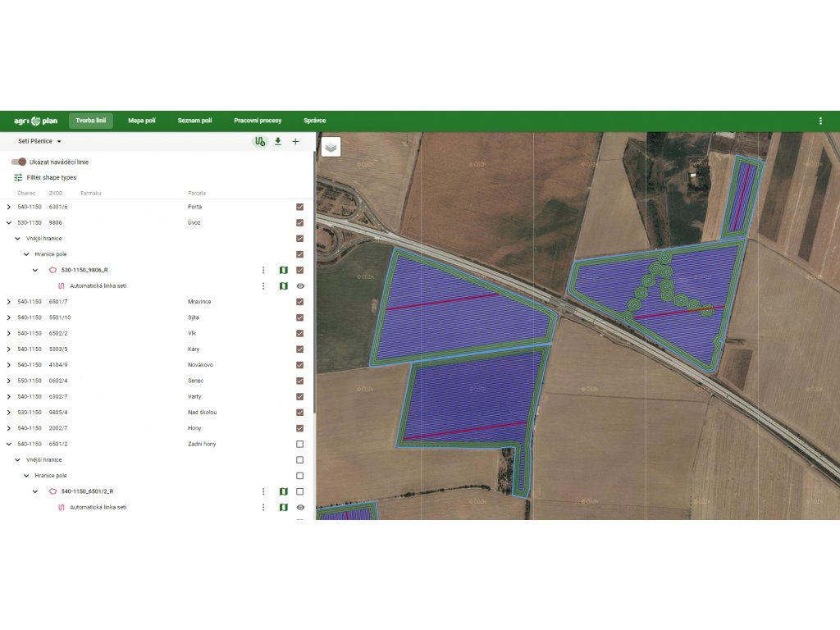Click the guidance line generation icon

click(x=260, y=142)
